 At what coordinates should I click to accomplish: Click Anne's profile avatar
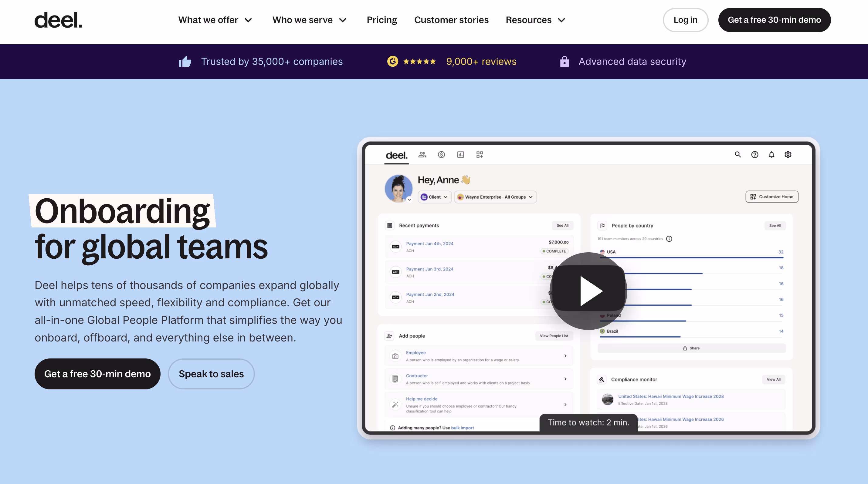click(398, 189)
